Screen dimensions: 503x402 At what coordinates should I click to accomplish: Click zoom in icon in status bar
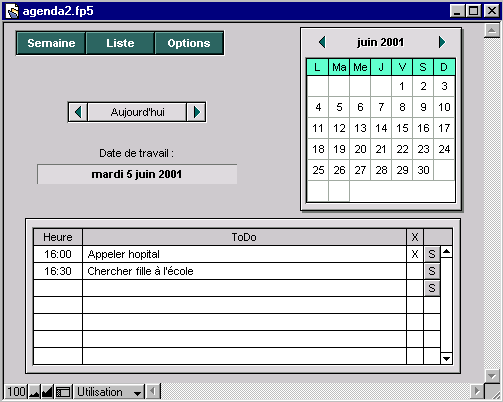(47, 392)
